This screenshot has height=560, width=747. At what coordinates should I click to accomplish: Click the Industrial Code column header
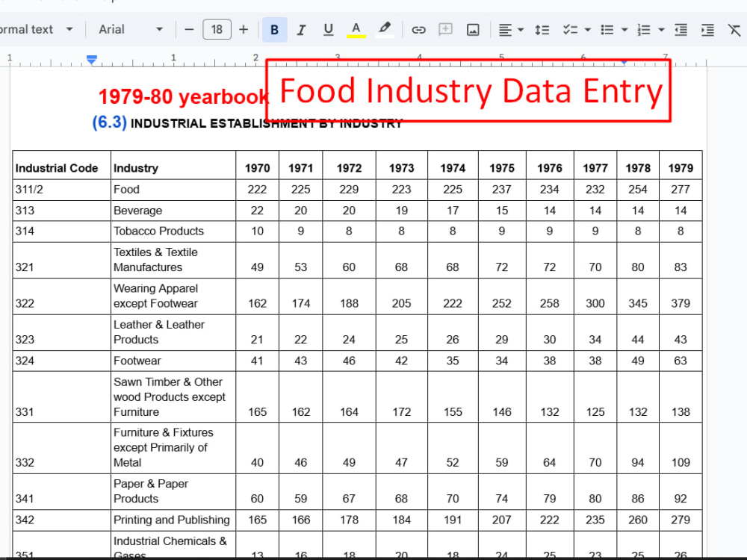pos(61,165)
